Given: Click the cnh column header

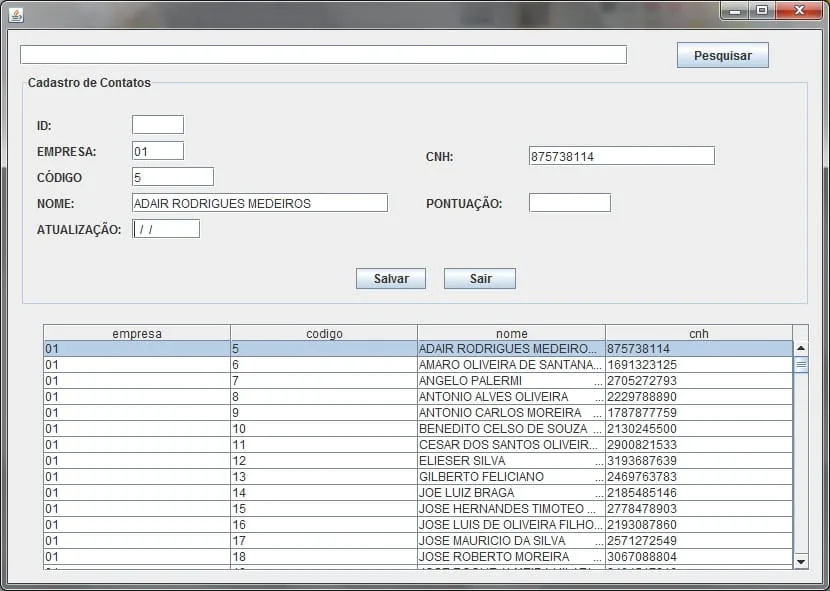Looking at the screenshot, I should coord(699,333).
